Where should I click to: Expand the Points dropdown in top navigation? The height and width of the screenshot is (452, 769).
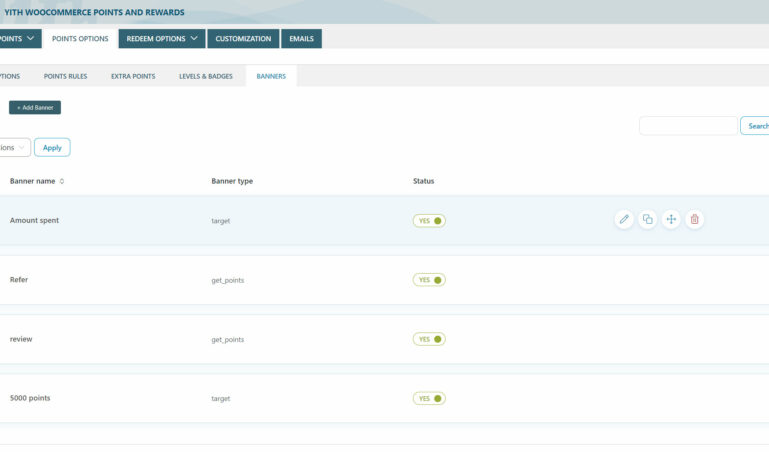[18, 39]
